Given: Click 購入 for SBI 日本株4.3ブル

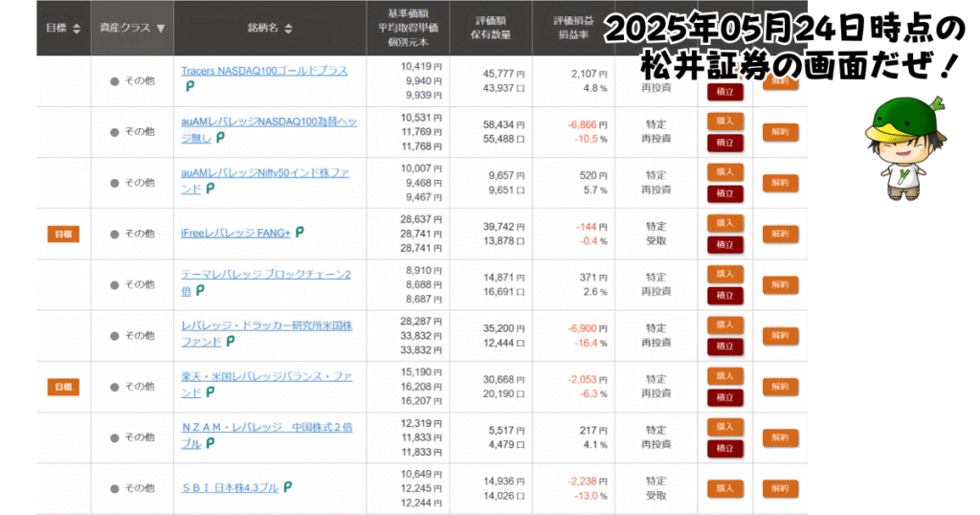Looking at the screenshot, I should coord(725,489).
